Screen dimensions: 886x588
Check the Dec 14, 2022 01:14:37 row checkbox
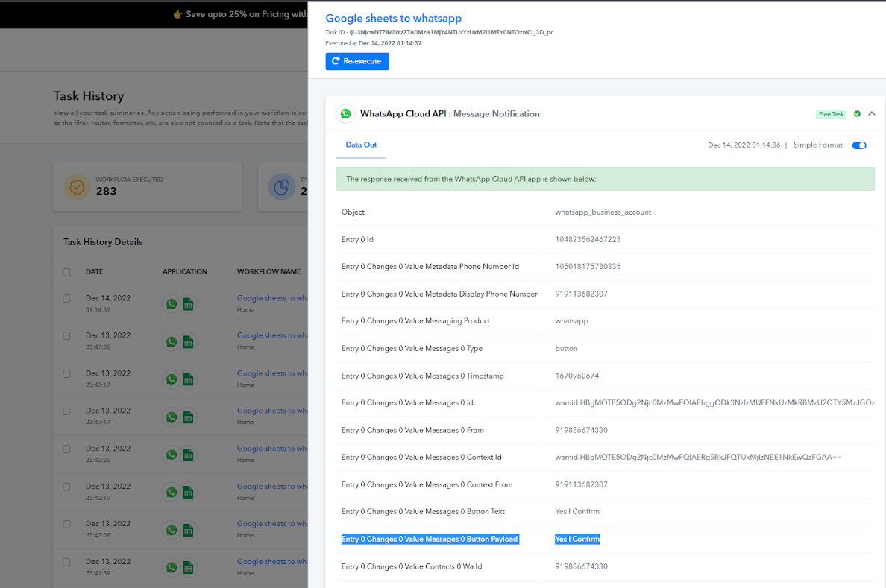[x=66, y=298]
